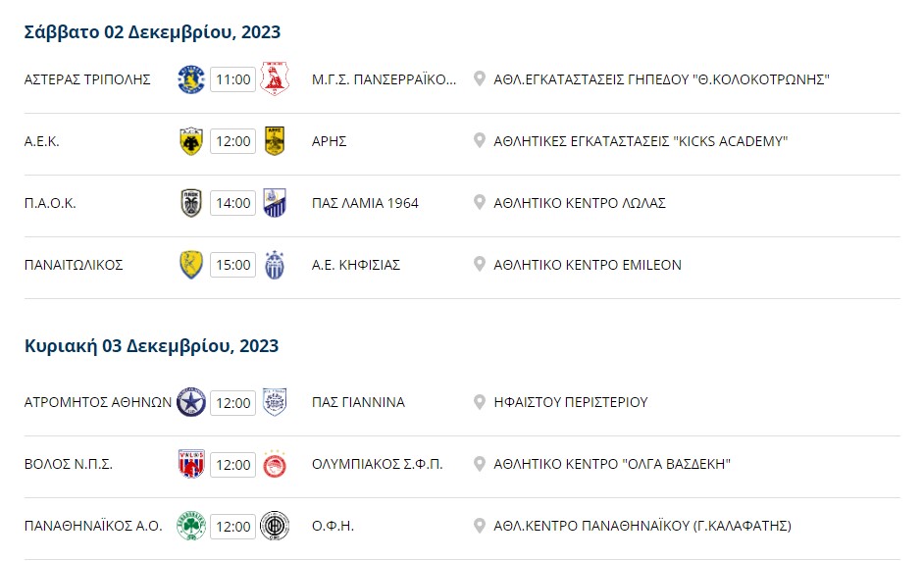
Task: Click the 14:00 PAOK match time box
Action: tap(232, 203)
